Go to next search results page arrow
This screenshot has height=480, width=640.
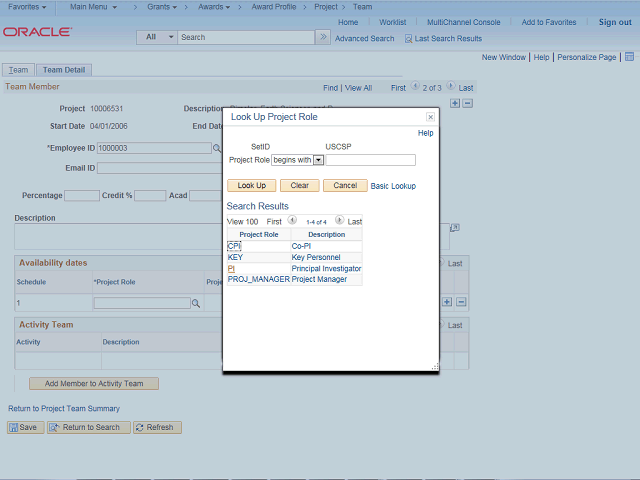339,221
